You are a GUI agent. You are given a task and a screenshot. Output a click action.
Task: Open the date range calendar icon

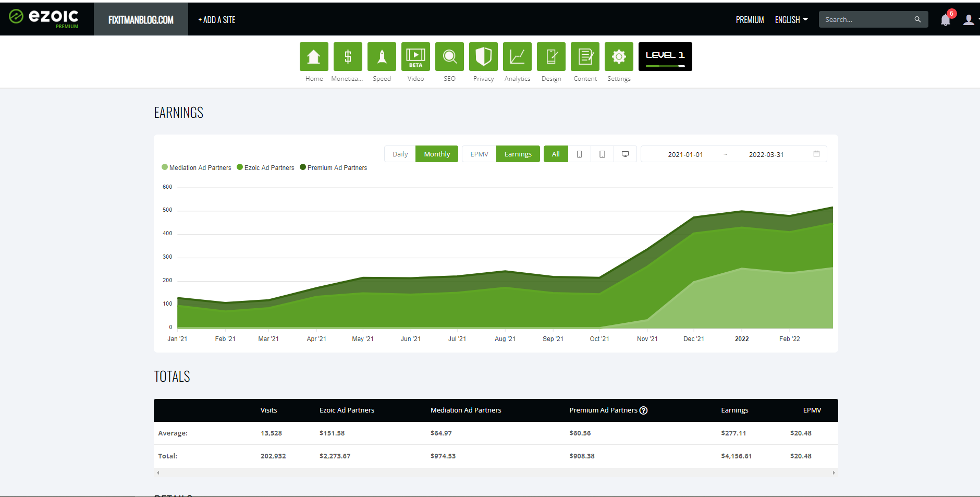(x=816, y=154)
